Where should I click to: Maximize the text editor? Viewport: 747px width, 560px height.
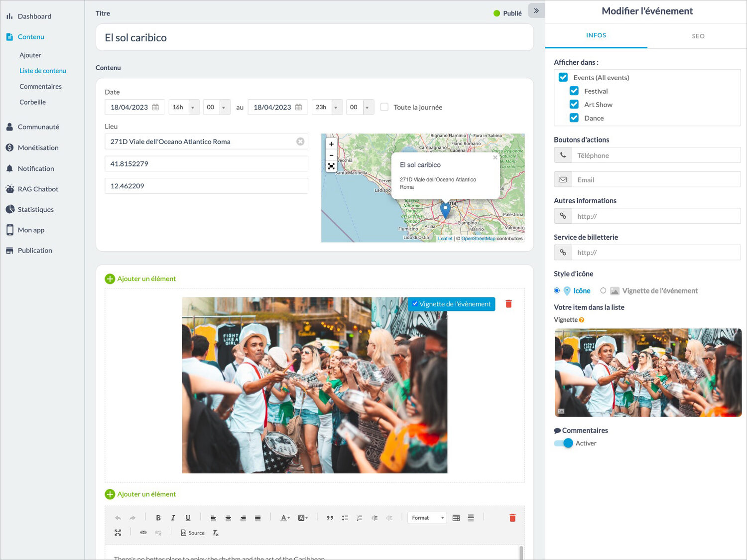coord(118,533)
